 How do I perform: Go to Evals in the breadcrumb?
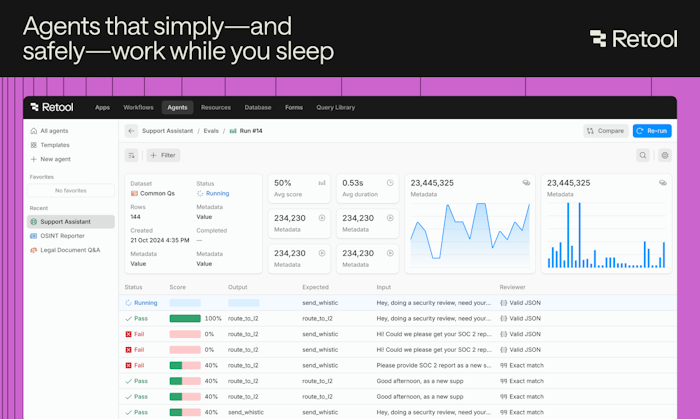click(211, 131)
